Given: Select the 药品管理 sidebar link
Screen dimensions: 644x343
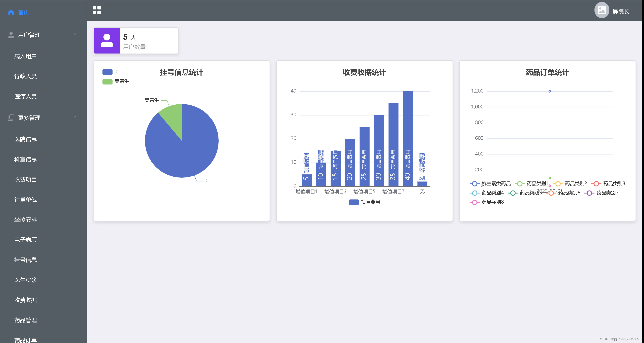Looking at the screenshot, I should pyautogui.click(x=25, y=320).
